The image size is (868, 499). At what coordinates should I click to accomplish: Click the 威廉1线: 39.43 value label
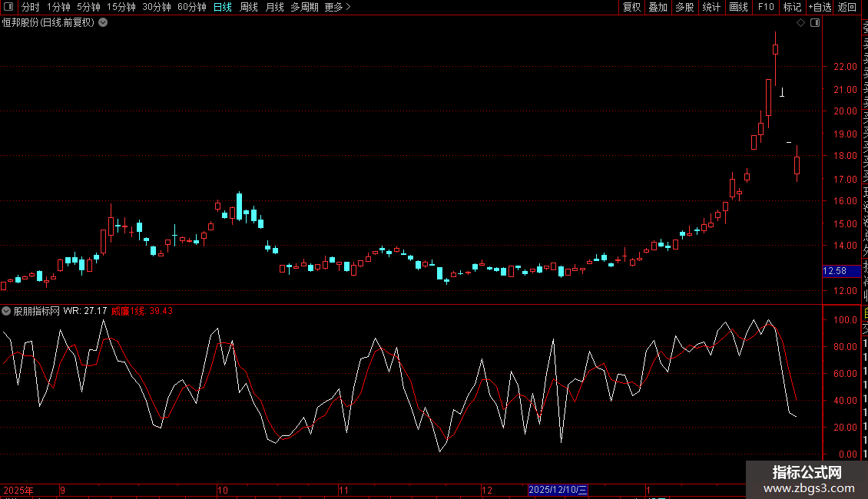click(x=142, y=311)
